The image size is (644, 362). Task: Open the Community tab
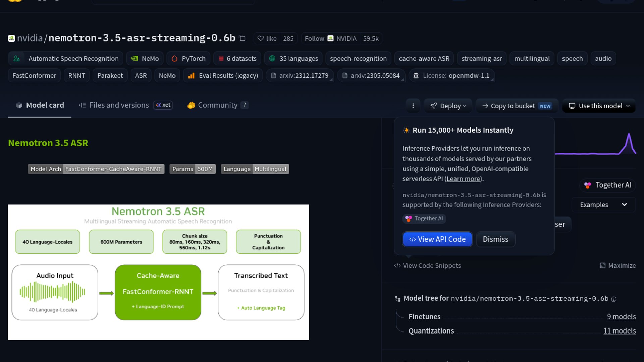click(218, 105)
